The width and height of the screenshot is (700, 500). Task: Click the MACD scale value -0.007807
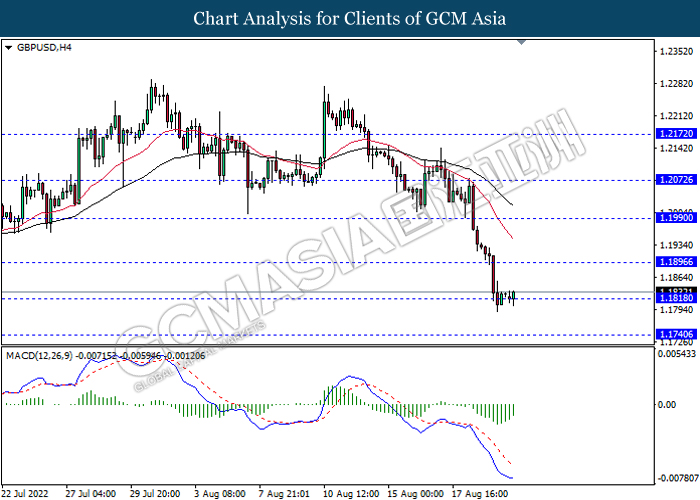click(x=678, y=478)
